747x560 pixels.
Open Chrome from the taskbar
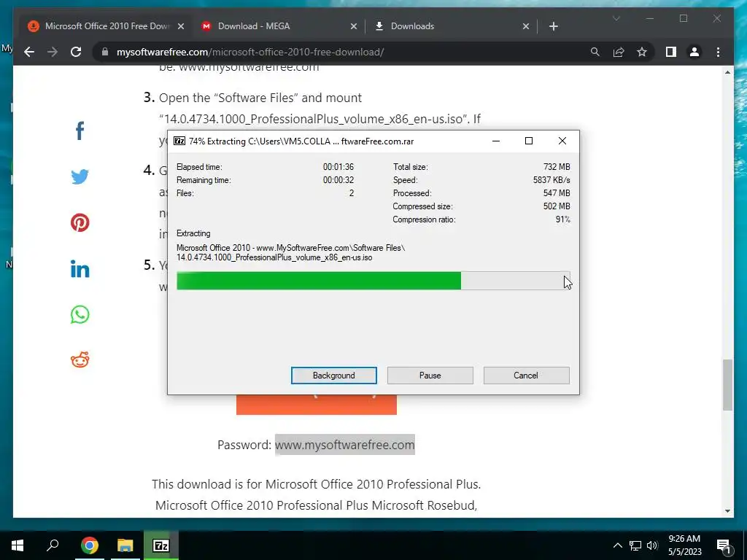89,545
